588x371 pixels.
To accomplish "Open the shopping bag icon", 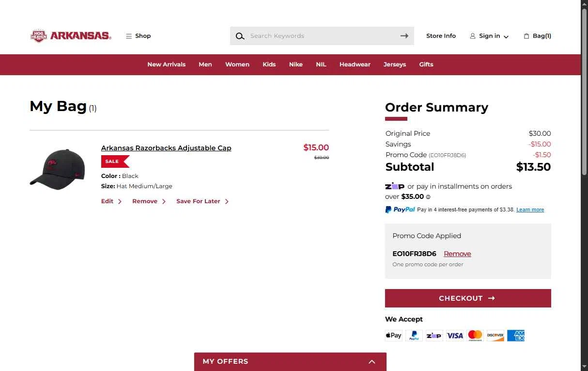I will tap(526, 36).
